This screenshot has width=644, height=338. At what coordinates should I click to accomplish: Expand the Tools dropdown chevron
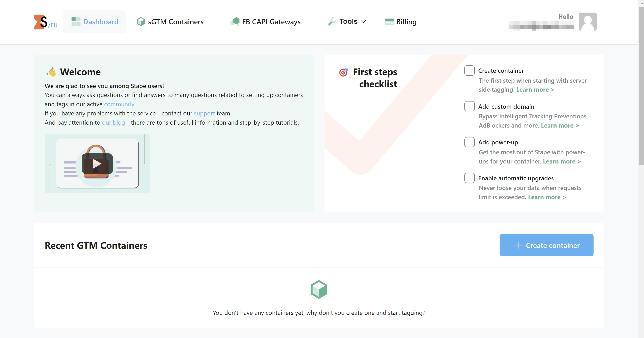(x=363, y=22)
